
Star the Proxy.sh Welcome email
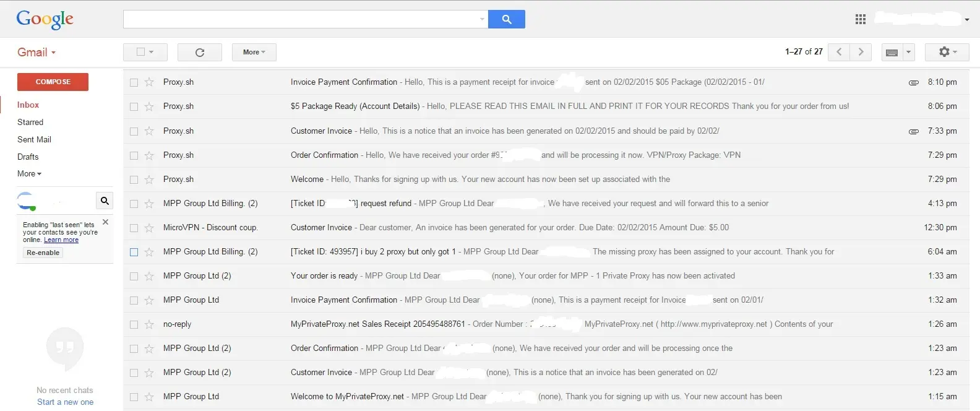click(149, 179)
